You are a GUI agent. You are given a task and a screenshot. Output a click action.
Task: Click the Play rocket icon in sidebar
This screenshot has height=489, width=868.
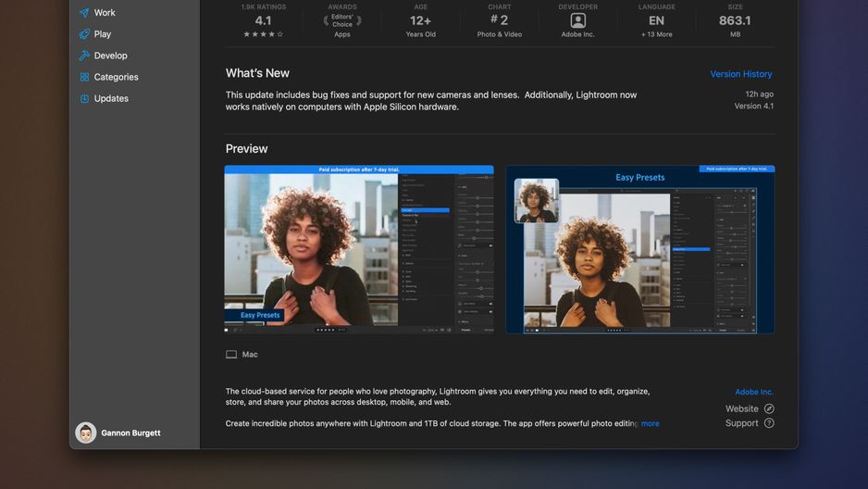(84, 33)
